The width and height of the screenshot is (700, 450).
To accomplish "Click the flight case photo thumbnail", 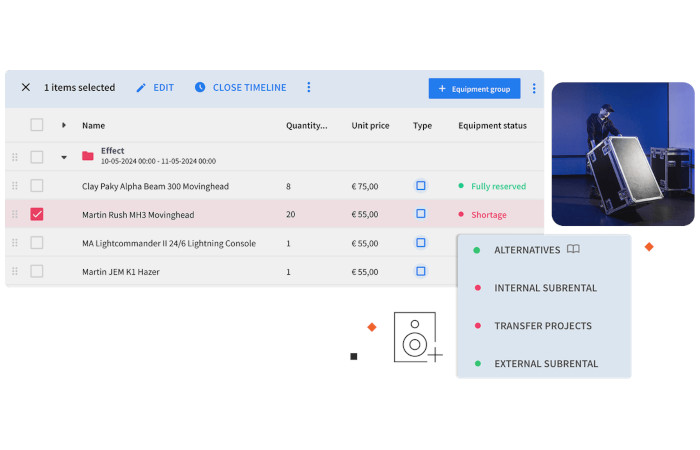I will (x=623, y=154).
